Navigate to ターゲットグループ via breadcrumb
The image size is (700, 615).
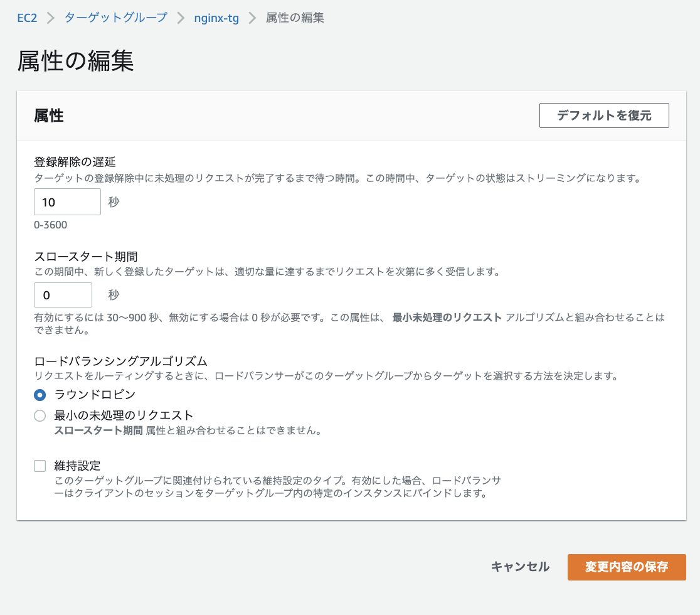click(115, 18)
